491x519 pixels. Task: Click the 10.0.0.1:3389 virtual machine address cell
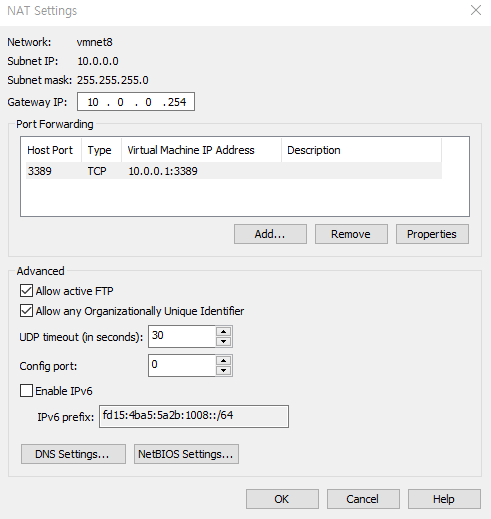(x=163, y=171)
